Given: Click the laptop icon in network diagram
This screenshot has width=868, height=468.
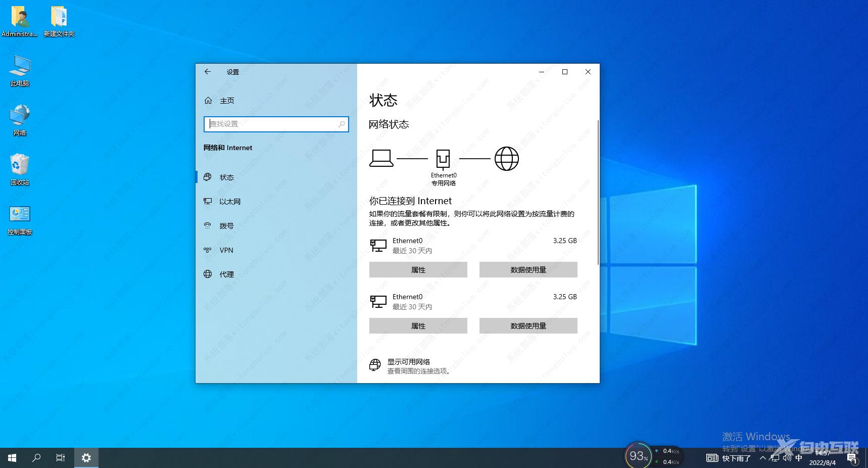Looking at the screenshot, I should point(381,158).
